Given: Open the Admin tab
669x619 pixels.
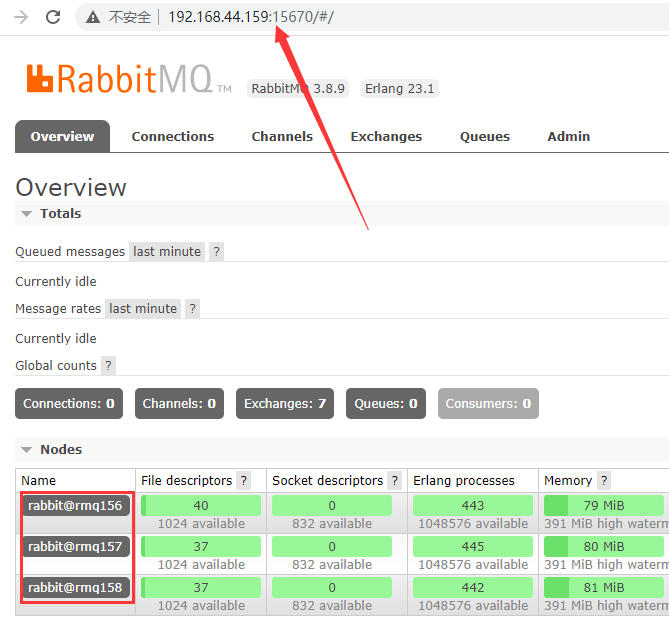Looking at the screenshot, I should coord(569,137).
